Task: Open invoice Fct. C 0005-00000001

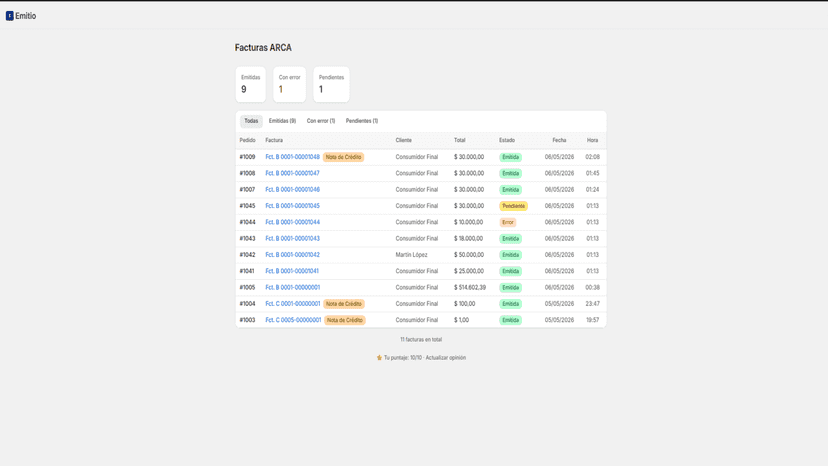Action: (293, 320)
